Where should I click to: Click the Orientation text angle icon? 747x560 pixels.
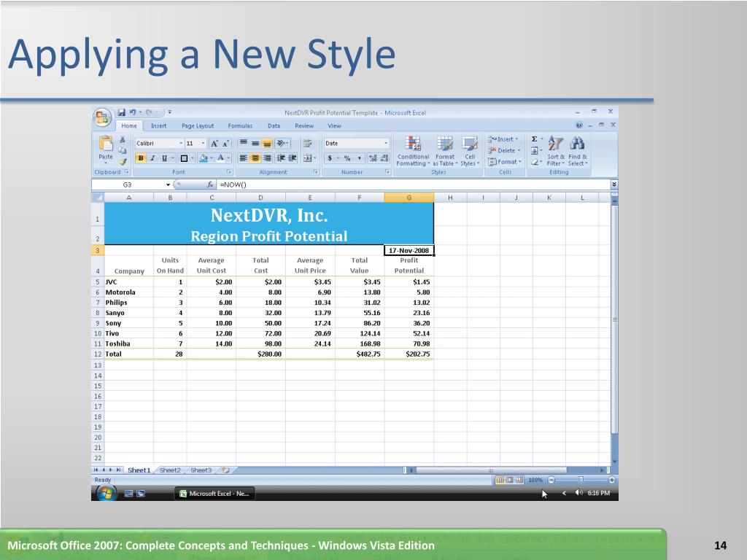tap(281, 143)
